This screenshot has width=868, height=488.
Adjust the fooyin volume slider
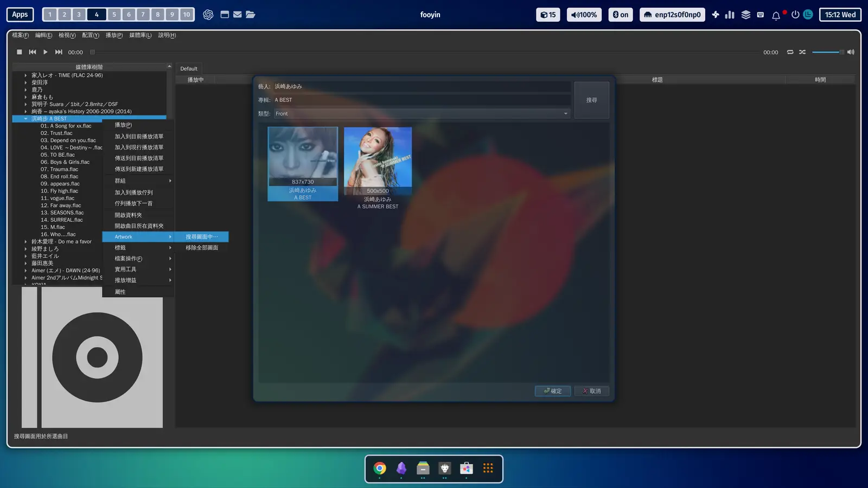click(x=828, y=52)
